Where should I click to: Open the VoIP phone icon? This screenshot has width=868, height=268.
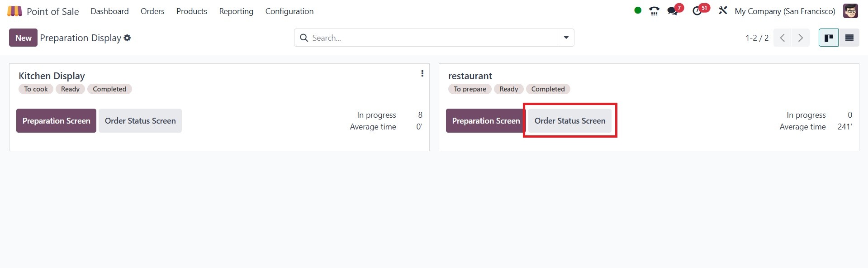[x=654, y=11]
